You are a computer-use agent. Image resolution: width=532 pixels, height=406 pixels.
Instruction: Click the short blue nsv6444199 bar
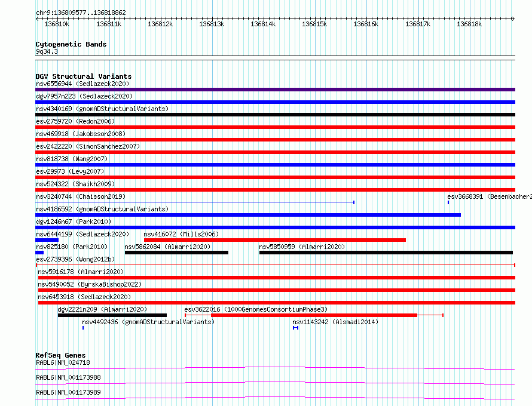(47, 240)
